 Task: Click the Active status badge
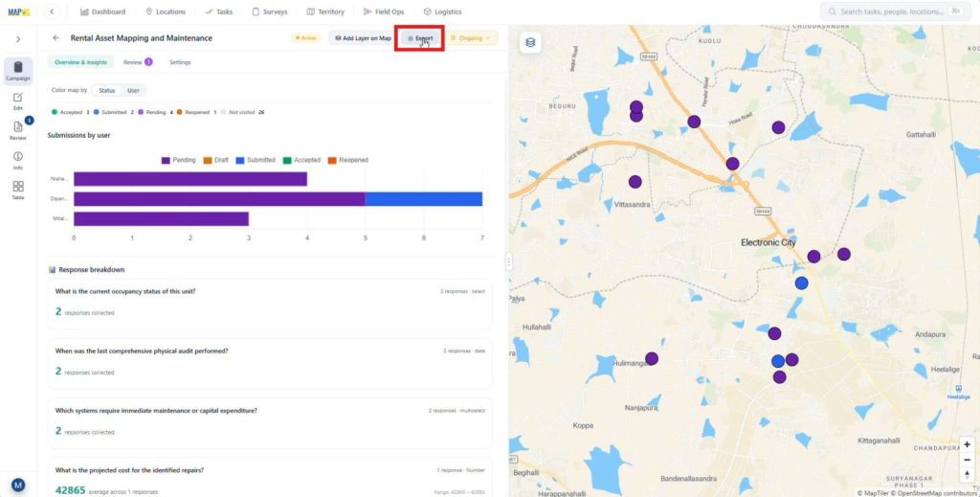[306, 38]
